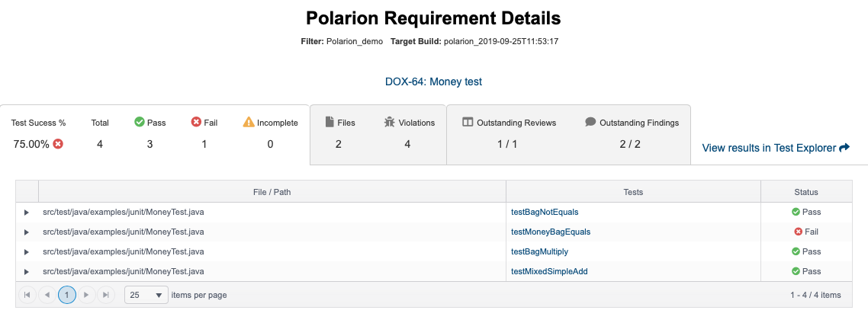Click the Outstanding Findings count 2 / 2
Image resolution: width=868 pixels, height=323 pixels.
(x=630, y=144)
